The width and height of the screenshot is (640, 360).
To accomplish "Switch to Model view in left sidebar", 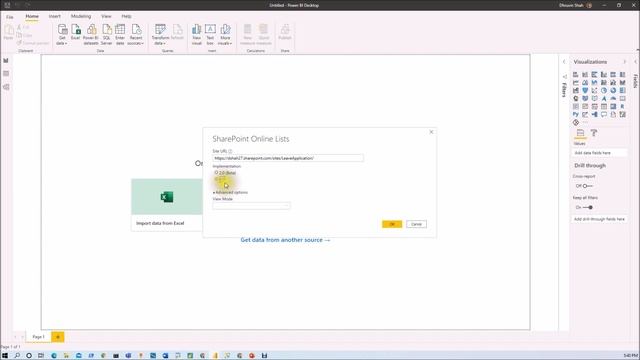I will pyautogui.click(x=6, y=87).
